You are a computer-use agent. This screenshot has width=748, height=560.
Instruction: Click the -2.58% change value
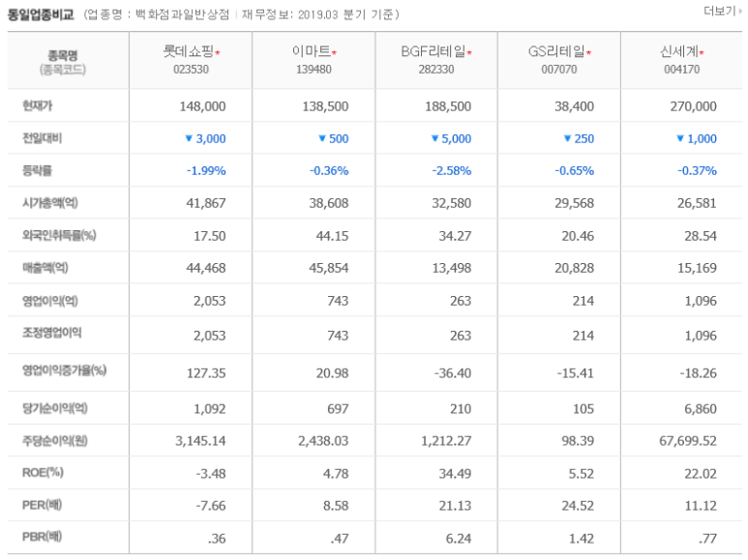[451, 171]
